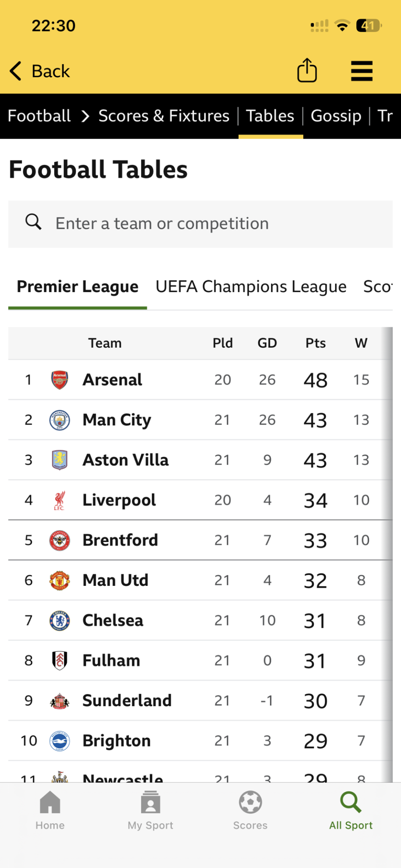Open the Gossip nav item
Viewport: 401px width, 868px height.
click(336, 116)
